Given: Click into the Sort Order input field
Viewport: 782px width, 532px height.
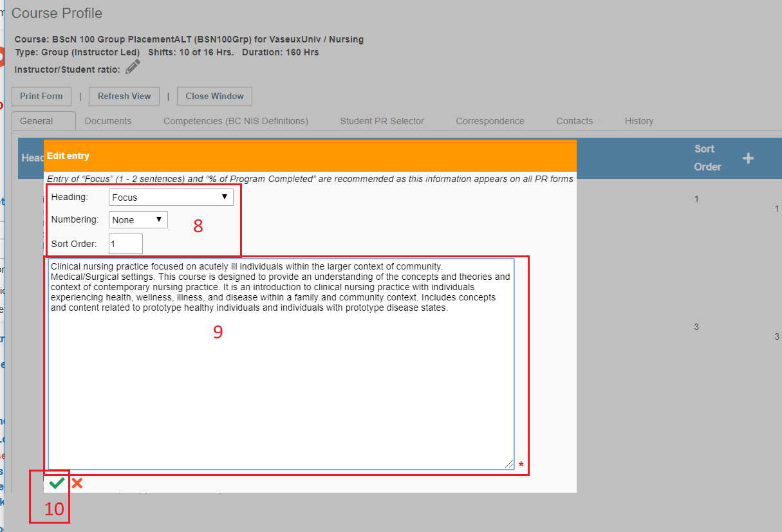Looking at the screenshot, I should pyautogui.click(x=126, y=244).
